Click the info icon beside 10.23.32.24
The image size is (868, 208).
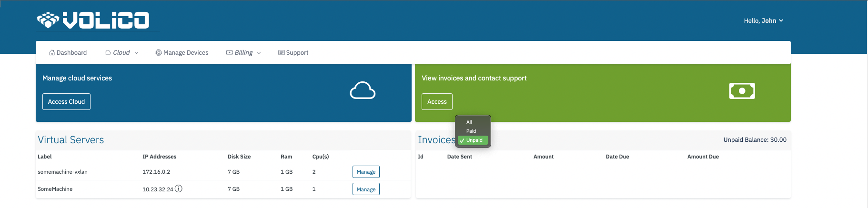coord(179,189)
